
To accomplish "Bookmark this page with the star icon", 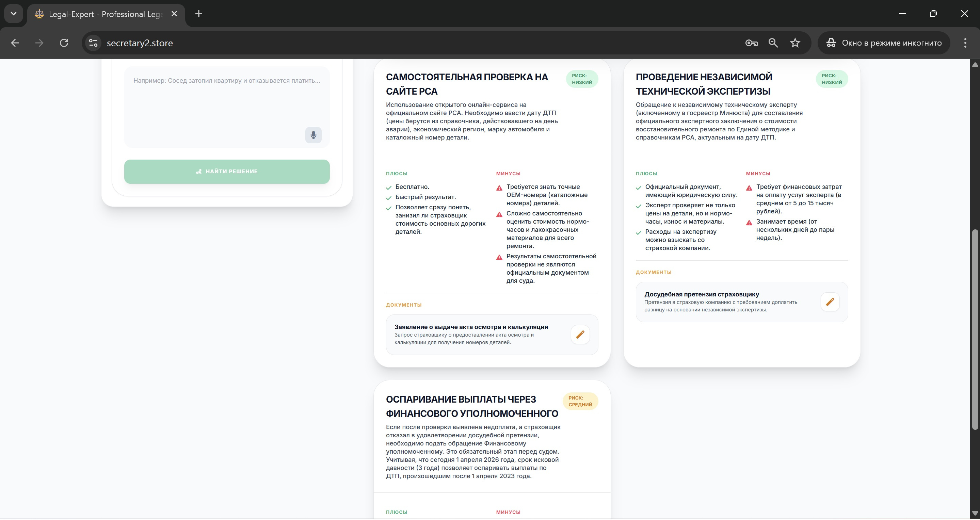I will pyautogui.click(x=795, y=43).
